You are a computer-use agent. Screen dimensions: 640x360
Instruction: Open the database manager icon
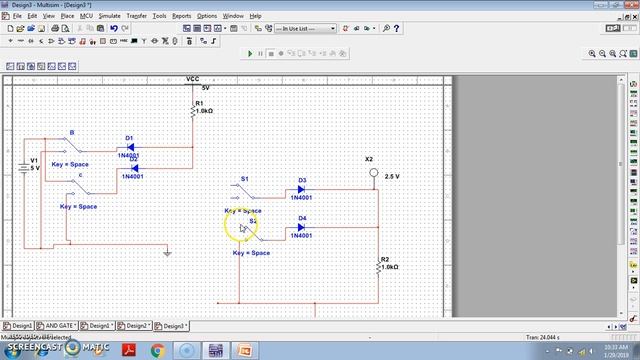pos(268,29)
